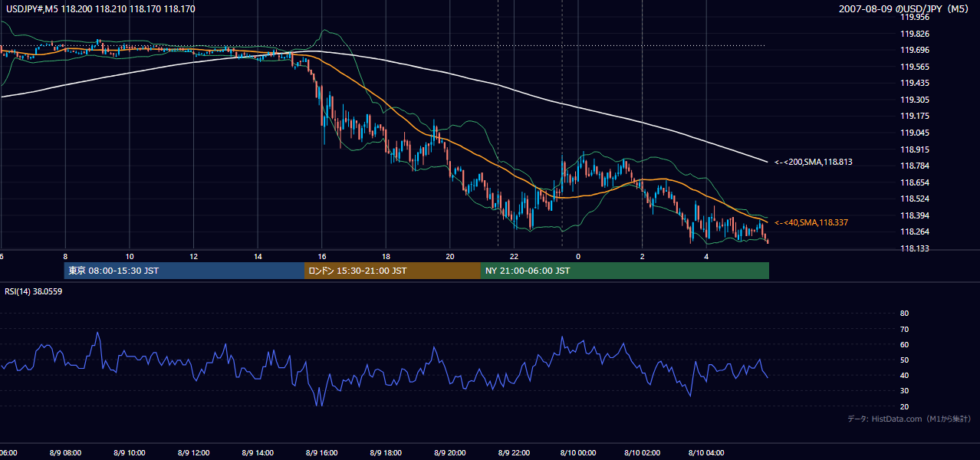Click price axis value 118.915
980x460 pixels.
pyautogui.click(x=915, y=149)
